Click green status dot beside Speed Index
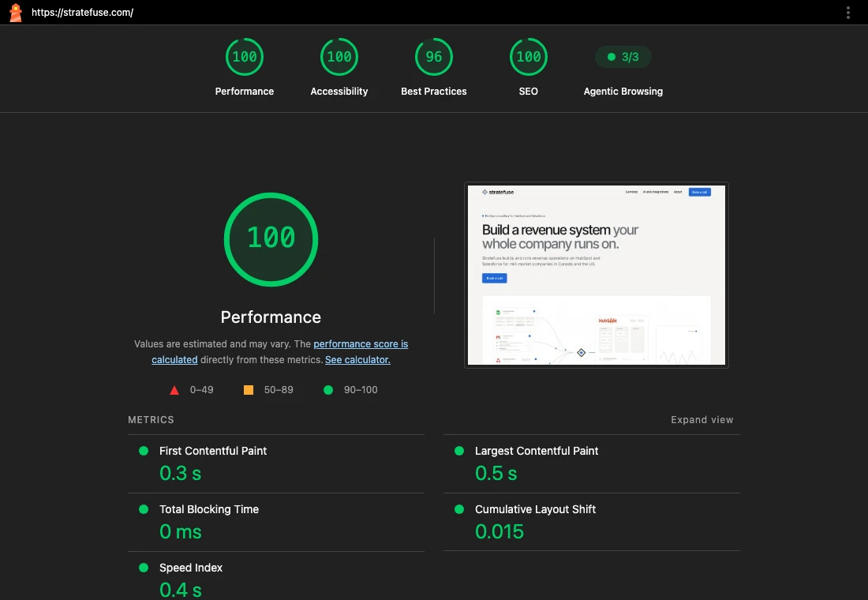Viewport: 868px width, 600px height. point(144,568)
